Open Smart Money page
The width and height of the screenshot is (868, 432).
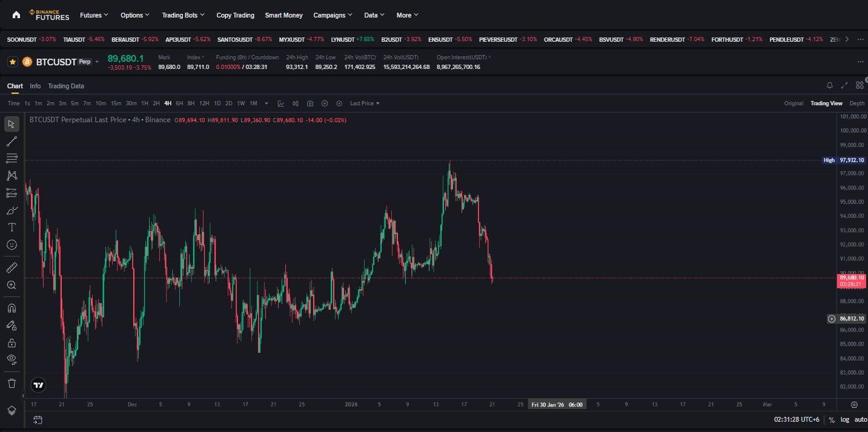(x=284, y=15)
